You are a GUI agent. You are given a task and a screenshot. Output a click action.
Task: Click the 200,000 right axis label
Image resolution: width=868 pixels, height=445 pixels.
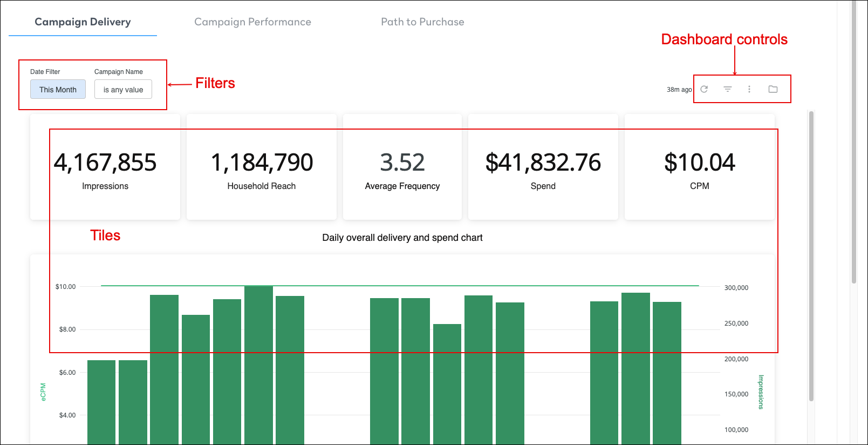pyautogui.click(x=736, y=359)
